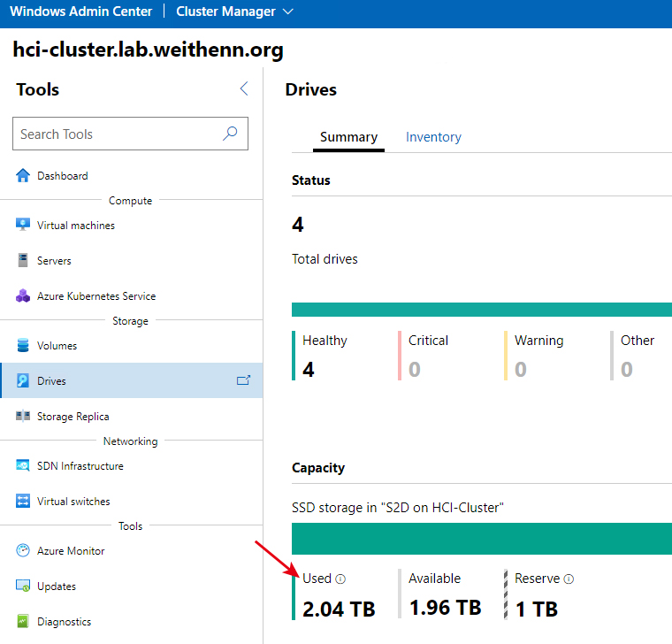Click the Virtual switches icon
672x644 pixels.
coord(23,501)
